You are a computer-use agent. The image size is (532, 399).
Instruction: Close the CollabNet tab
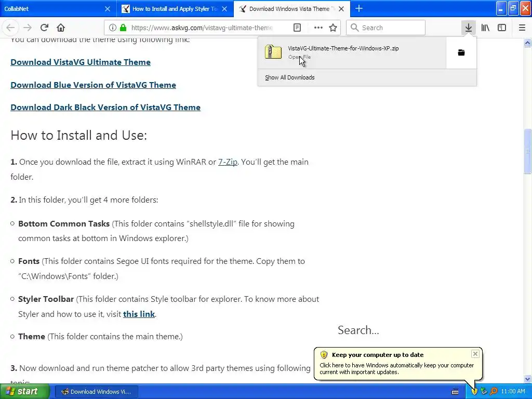coord(108,9)
